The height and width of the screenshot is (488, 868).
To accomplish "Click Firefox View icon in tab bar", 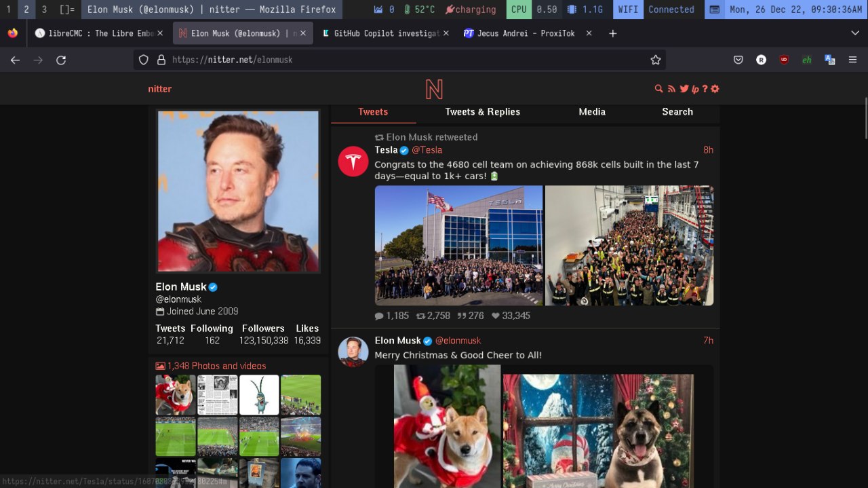I will click(x=13, y=33).
